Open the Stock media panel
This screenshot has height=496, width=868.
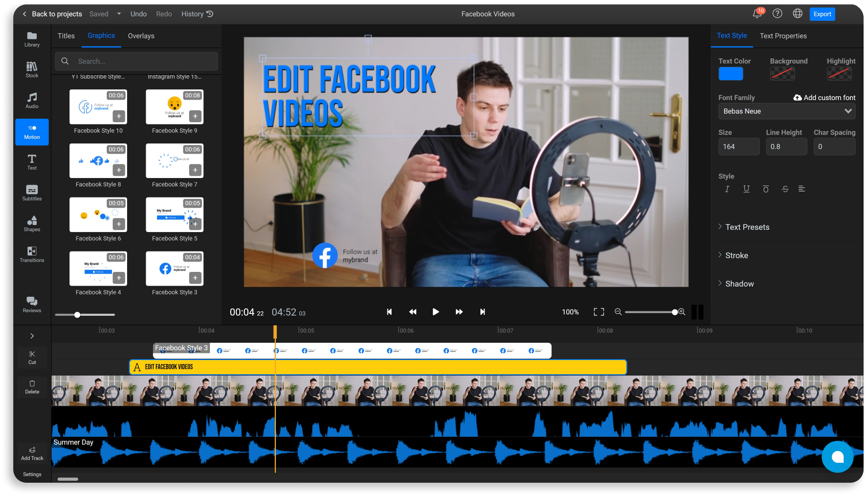pos(32,70)
